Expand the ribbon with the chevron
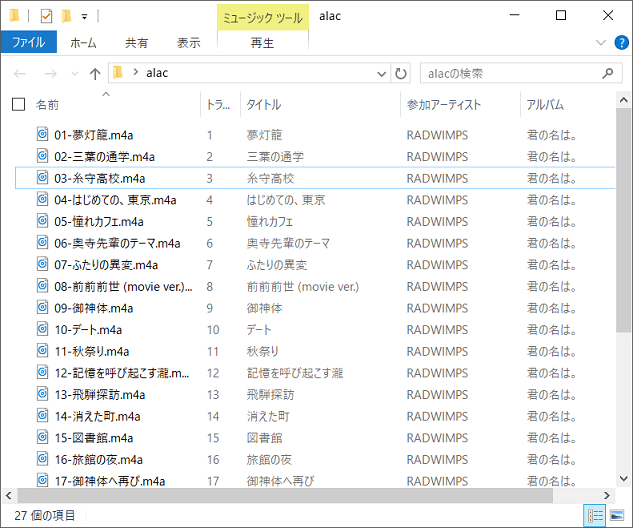 601,42
